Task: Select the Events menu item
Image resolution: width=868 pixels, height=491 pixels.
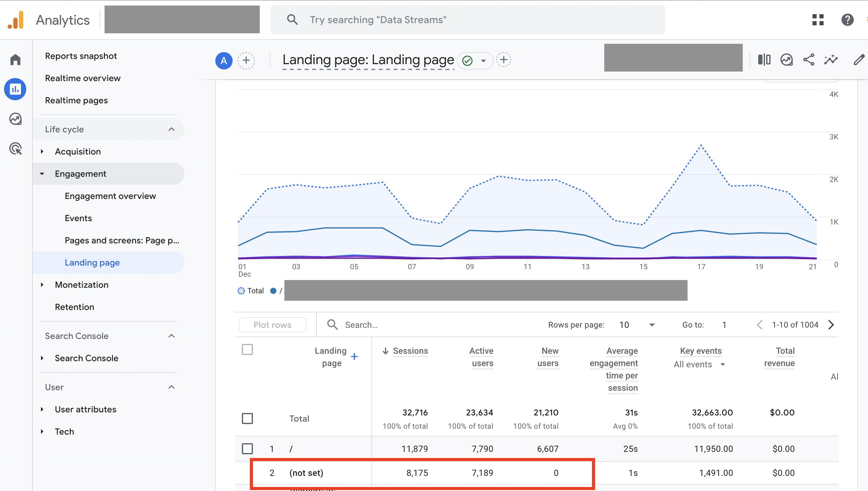Action: [x=79, y=217]
